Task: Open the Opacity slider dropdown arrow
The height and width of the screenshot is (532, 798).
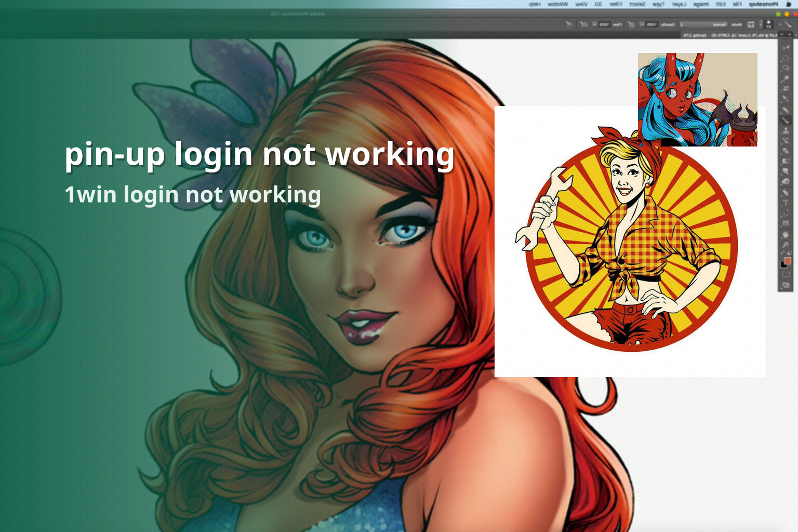Action: 642,24
